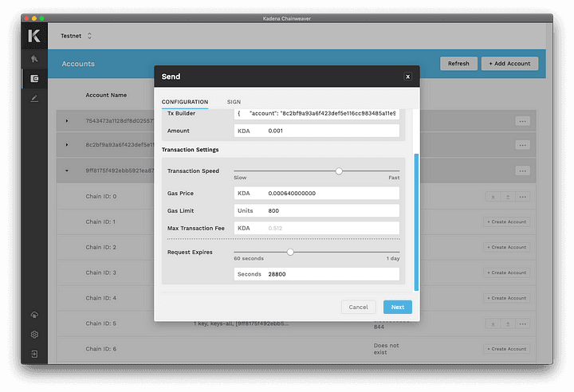Open the Settings gear icon

pyautogui.click(x=34, y=334)
